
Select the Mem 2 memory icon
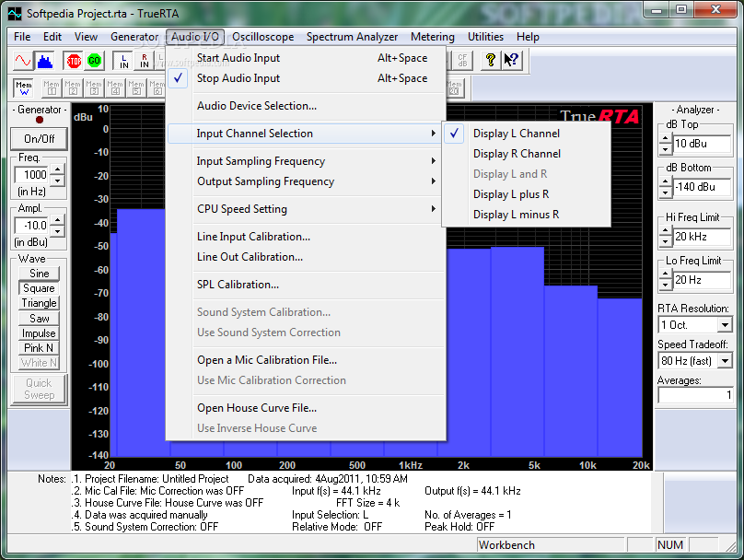click(x=73, y=88)
